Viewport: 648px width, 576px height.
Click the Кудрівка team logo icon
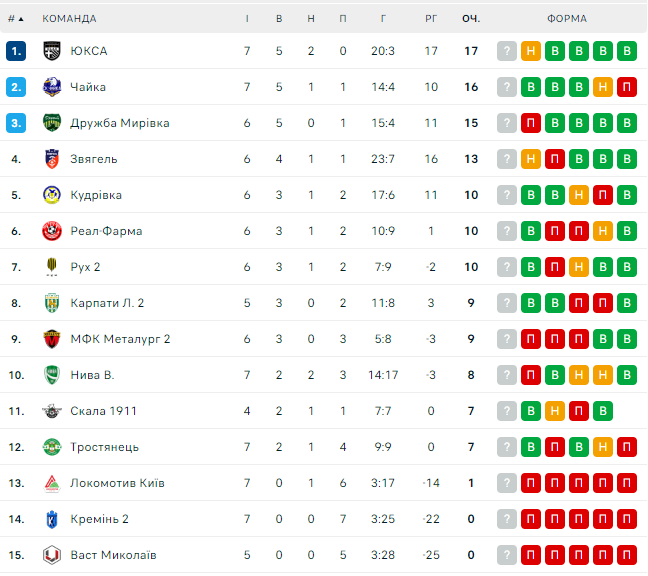(x=53, y=195)
